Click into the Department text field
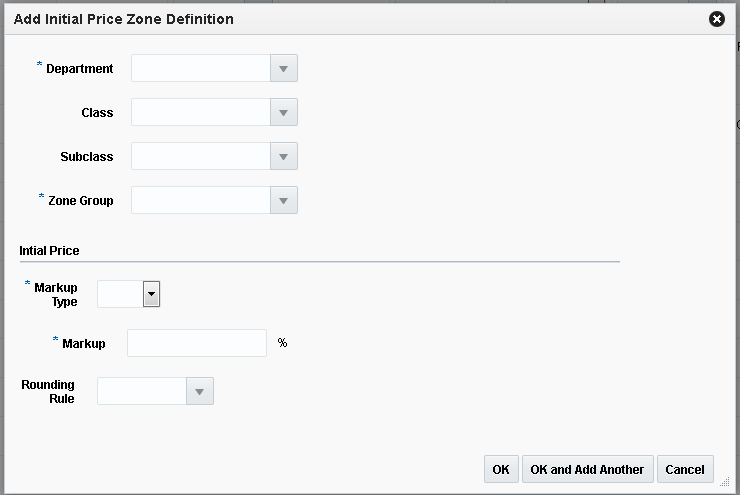Screen dimensions: 740x495 [x=200, y=68]
